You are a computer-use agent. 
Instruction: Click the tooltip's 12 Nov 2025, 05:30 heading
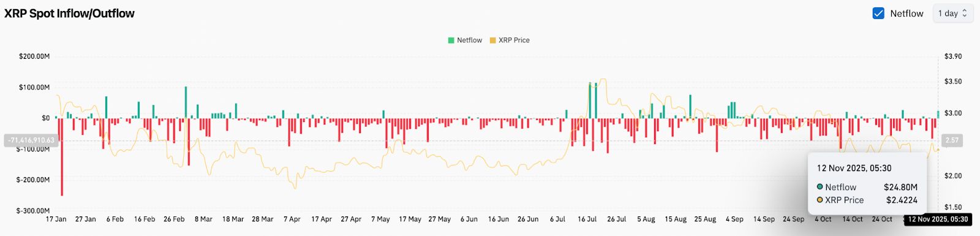coord(854,168)
